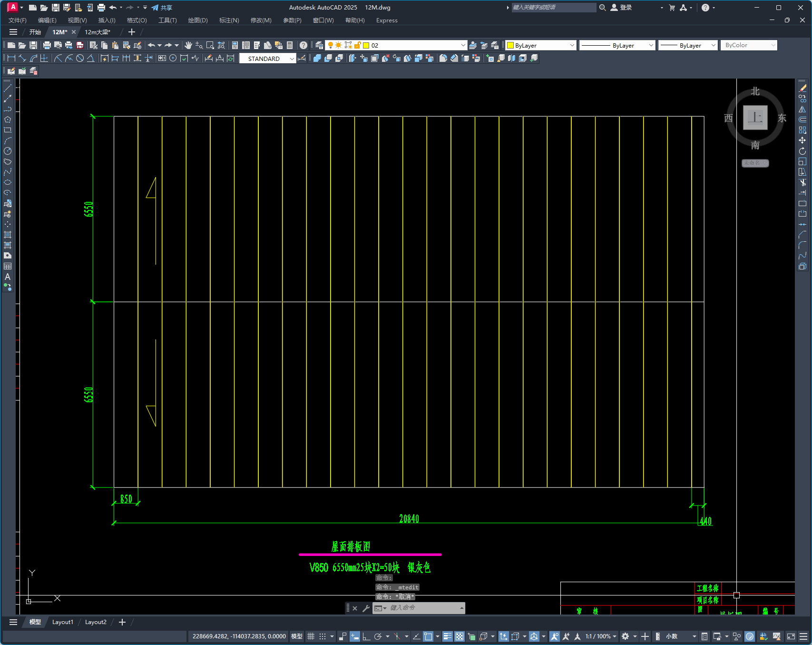Click the Pan hand icon

point(188,45)
